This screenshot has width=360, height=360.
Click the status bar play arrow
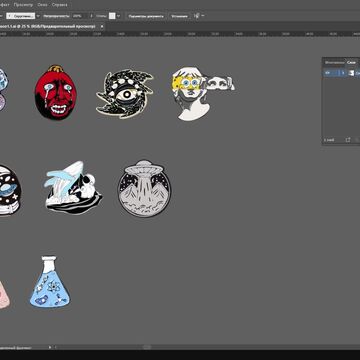[x=50, y=347]
